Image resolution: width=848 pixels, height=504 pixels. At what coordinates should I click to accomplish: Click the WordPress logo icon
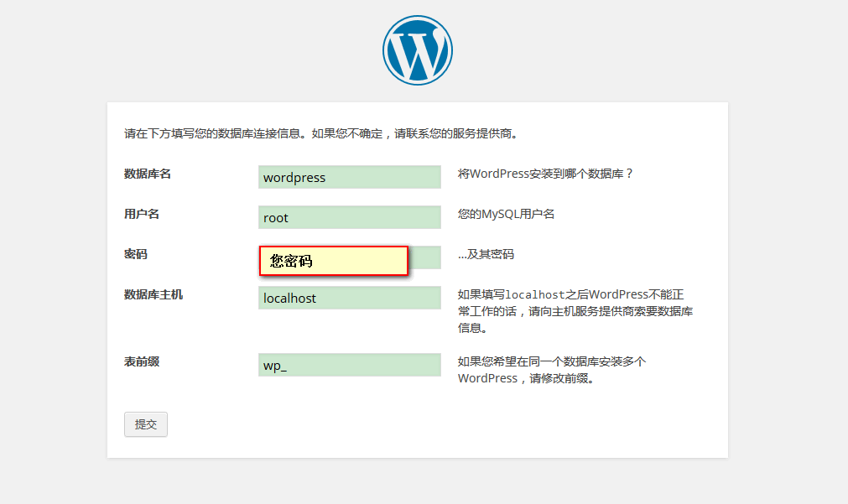click(x=417, y=49)
